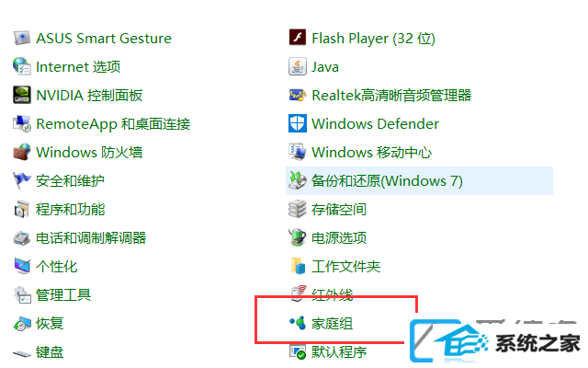This screenshot has height=368, width=588.
Task: Open 安全和维护 link
Action: click(70, 181)
